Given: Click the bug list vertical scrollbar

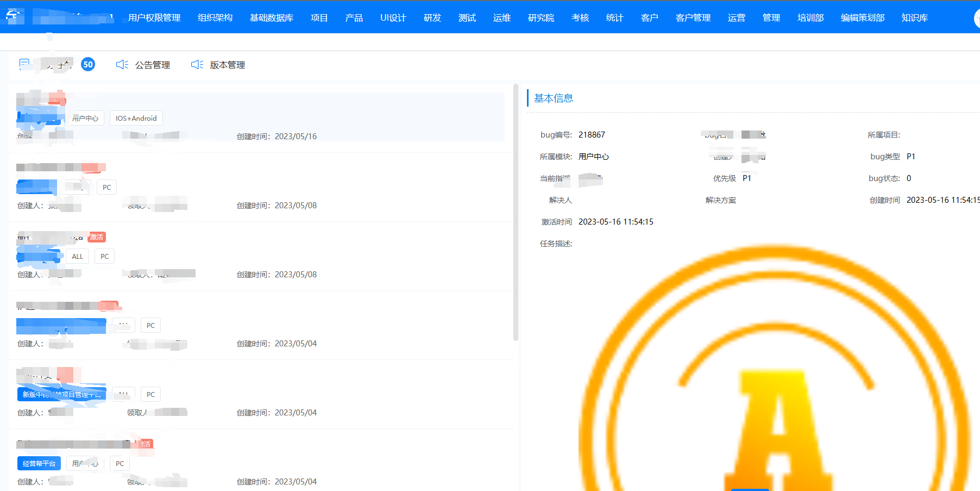Looking at the screenshot, I should (516, 212).
